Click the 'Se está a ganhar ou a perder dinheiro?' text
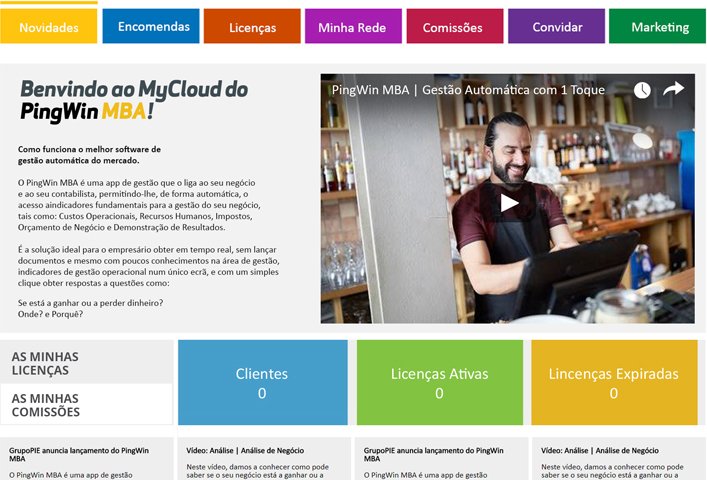 [x=91, y=303]
